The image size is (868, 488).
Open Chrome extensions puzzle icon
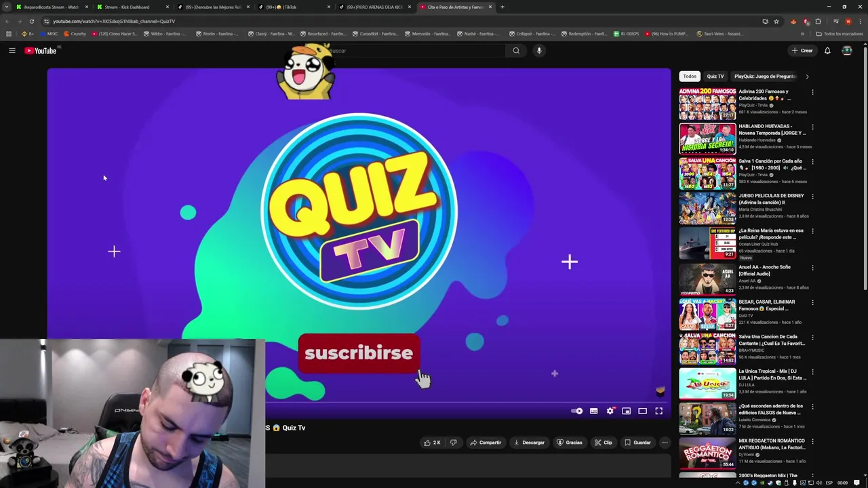click(x=818, y=21)
